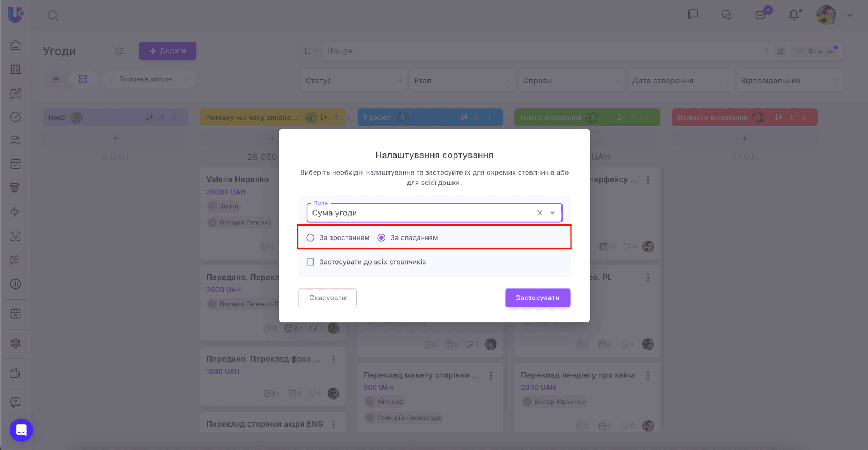
Task: Add a deal in 'Неякісне виконання' column
Action: click(x=744, y=138)
